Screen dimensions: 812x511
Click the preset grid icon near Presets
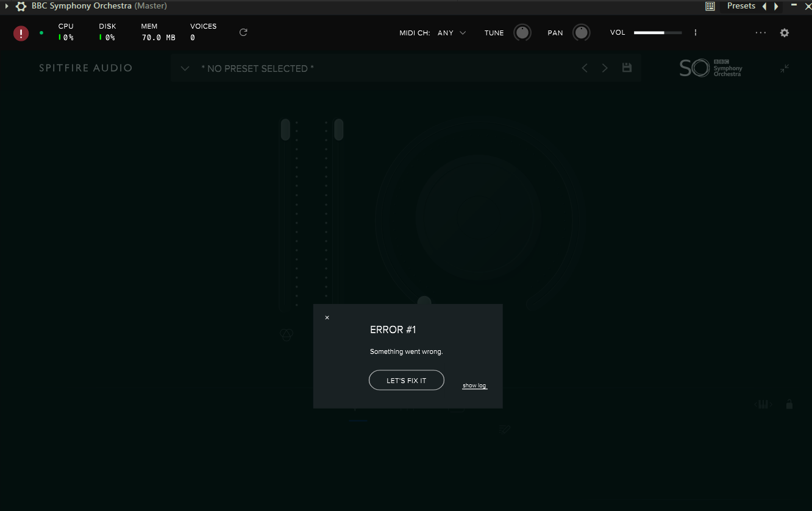(x=710, y=6)
